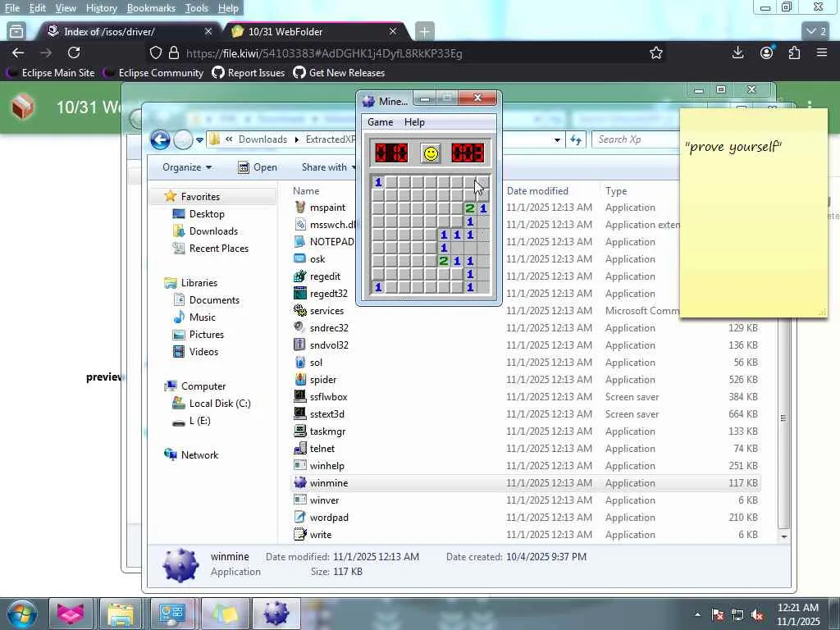Viewport: 840px width, 630px height.
Task: Open the Firefox History menu
Action: point(101,8)
